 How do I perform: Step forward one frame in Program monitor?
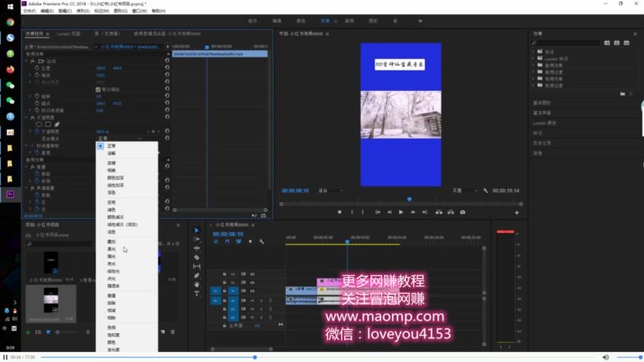click(x=413, y=212)
